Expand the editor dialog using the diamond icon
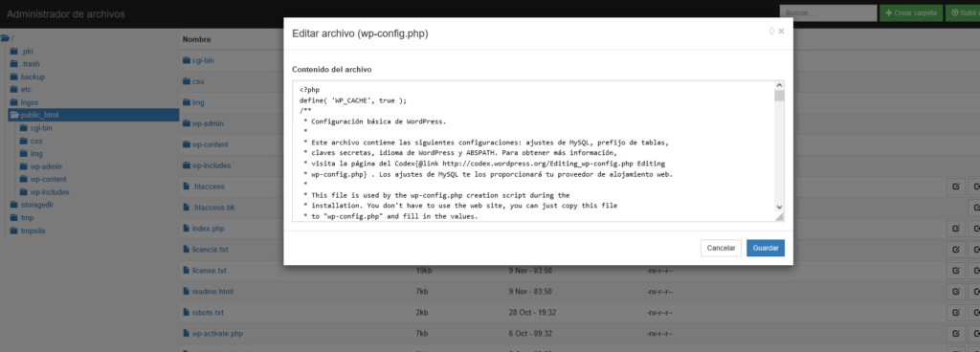Viewport: 980px width, 352px height. [x=772, y=32]
